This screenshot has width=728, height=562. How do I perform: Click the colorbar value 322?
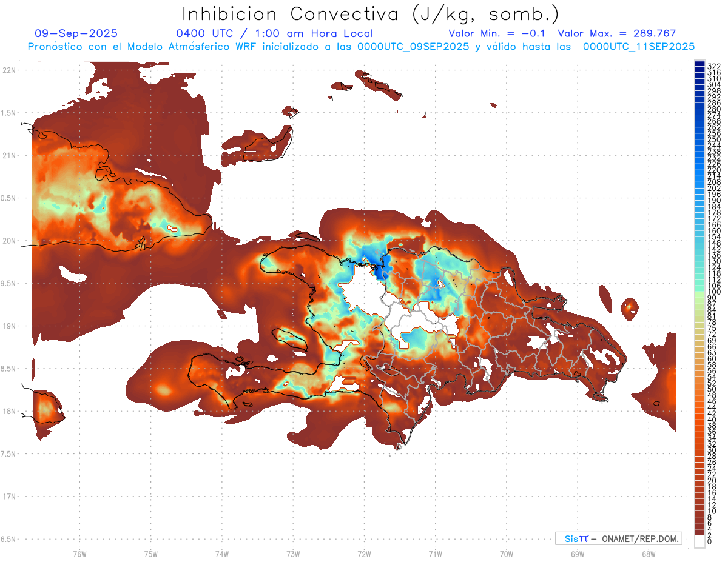coord(714,65)
